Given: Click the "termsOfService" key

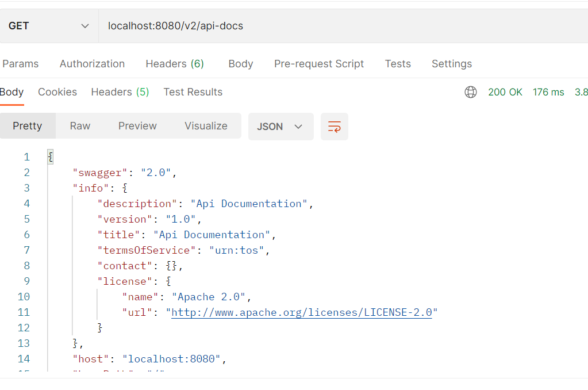Looking at the screenshot, I should tap(146, 250).
